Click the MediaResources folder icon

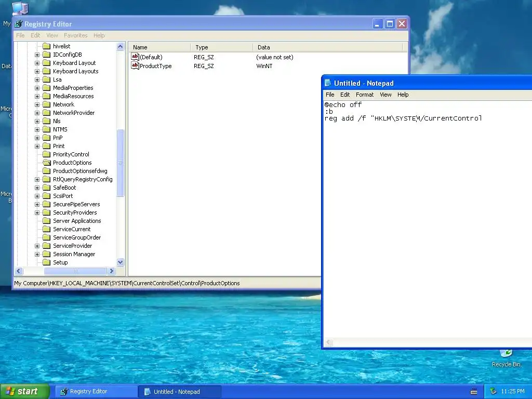(x=46, y=96)
